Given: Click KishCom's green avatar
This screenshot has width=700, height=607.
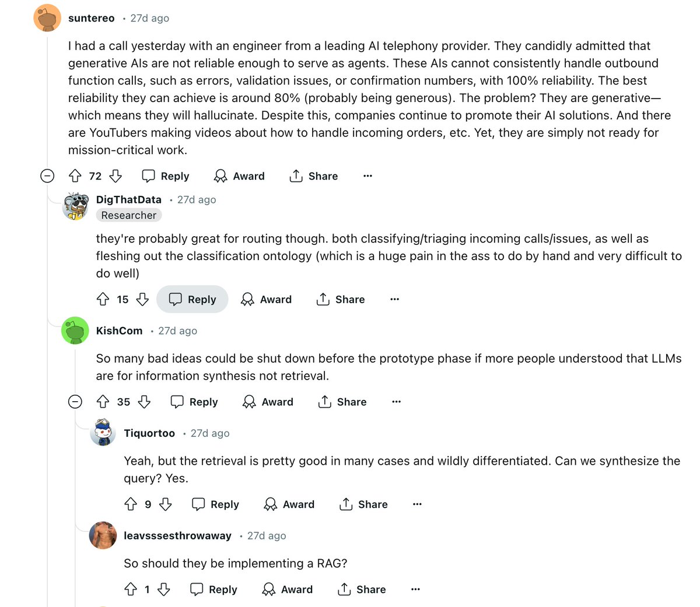Looking at the screenshot, I should tap(75, 330).
